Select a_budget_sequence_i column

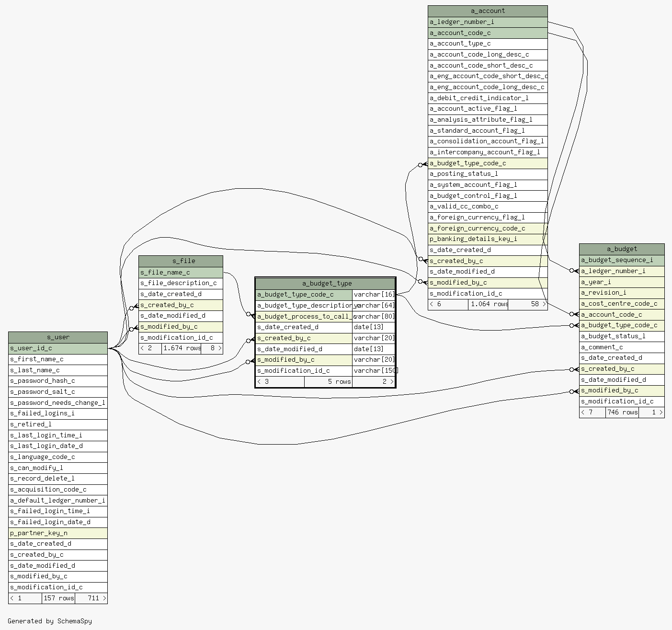click(622, 260)
